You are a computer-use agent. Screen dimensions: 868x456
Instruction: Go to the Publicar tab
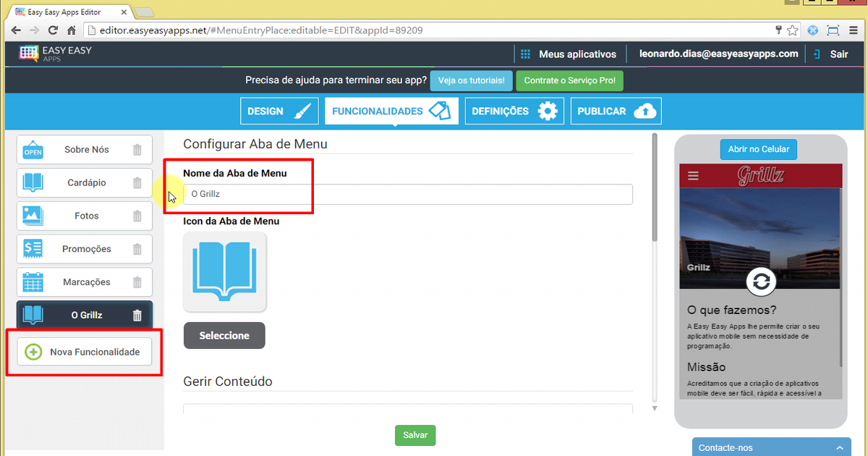(x=616, y=111)
